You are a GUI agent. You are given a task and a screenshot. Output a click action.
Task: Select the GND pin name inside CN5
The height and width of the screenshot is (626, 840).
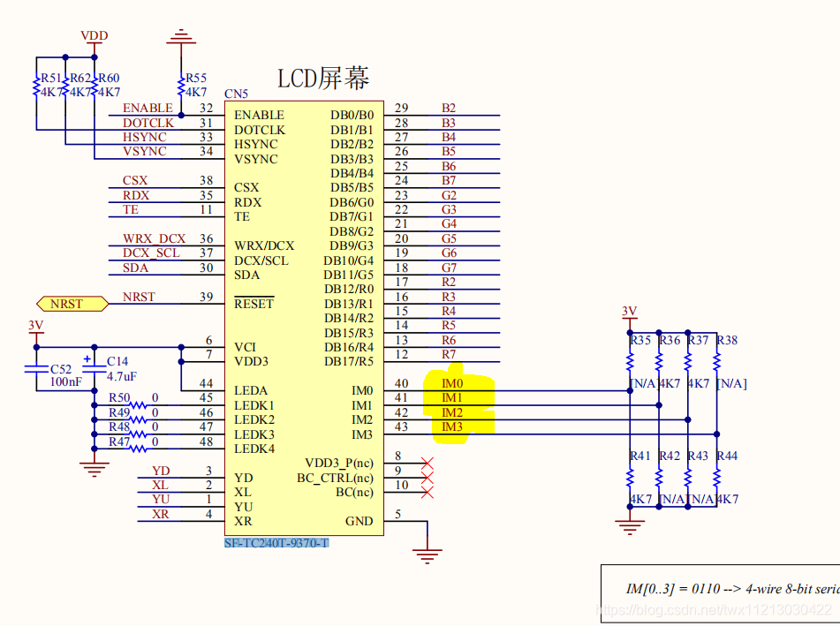click(x=359, y=521)
